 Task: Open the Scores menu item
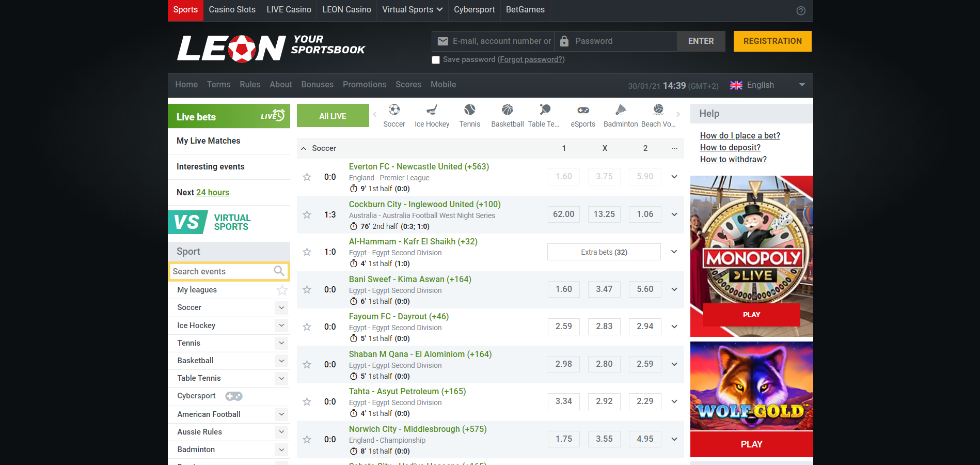[x=408, y=85]
